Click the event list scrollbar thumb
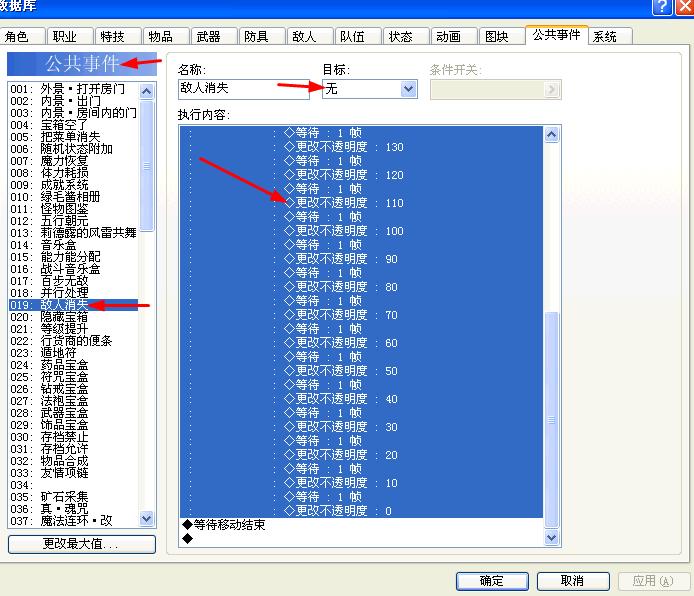Screen dimensions: 694x596 [x=147, y=166]
